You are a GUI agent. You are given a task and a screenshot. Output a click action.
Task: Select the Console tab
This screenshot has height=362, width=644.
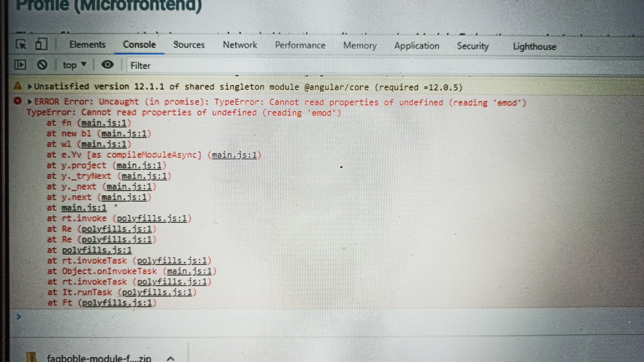pyautogui.click(x=139, y=45)
